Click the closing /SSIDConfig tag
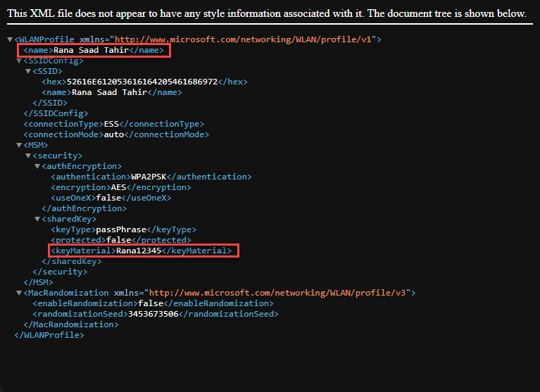 point(56,113)
